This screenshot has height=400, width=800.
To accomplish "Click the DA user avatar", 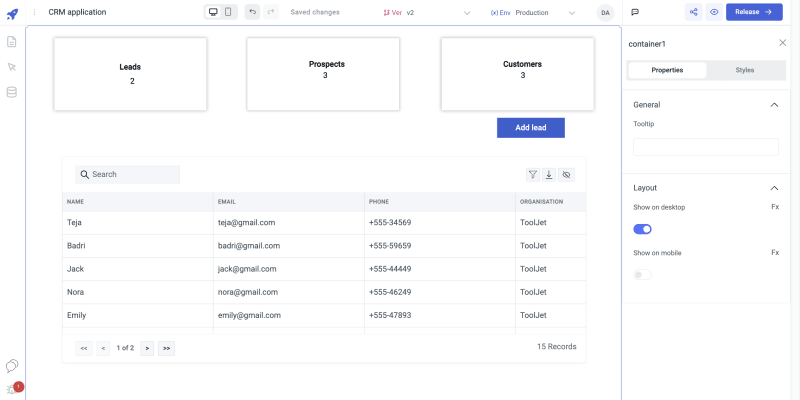I will [x=605, y=13].
